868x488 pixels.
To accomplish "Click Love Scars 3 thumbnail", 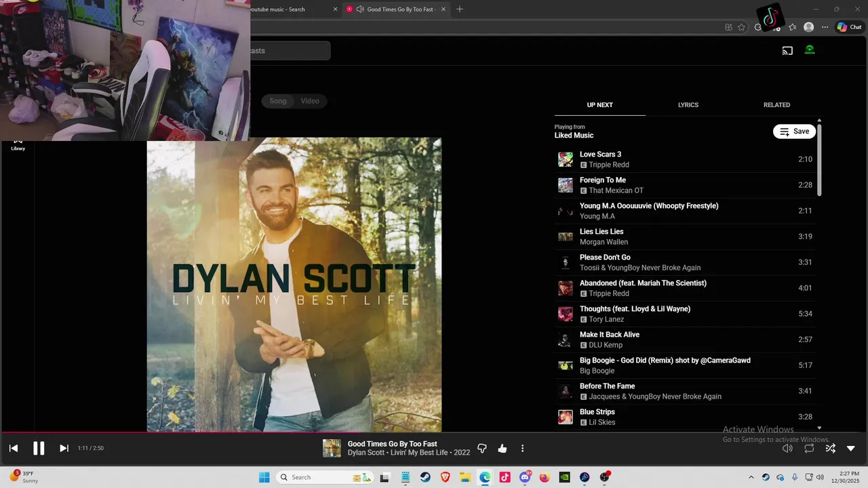I will (x=566, y=159).
